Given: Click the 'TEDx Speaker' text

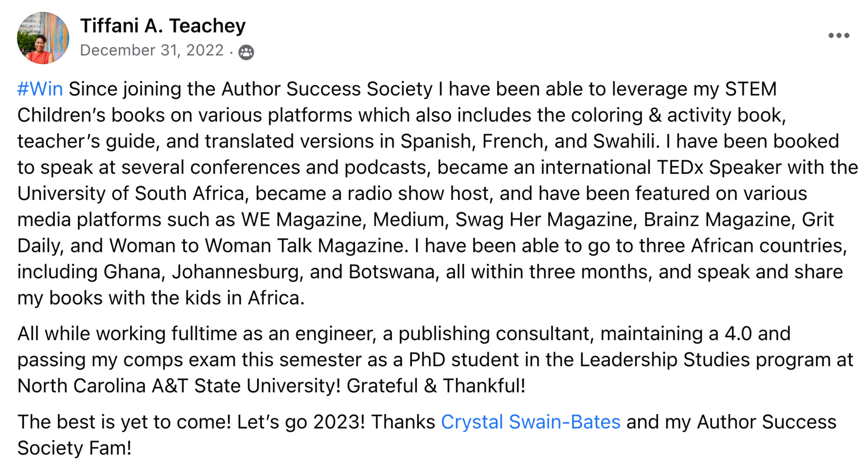Looking at the screenshot, I should pyautogui.click(x=719, y=167).
